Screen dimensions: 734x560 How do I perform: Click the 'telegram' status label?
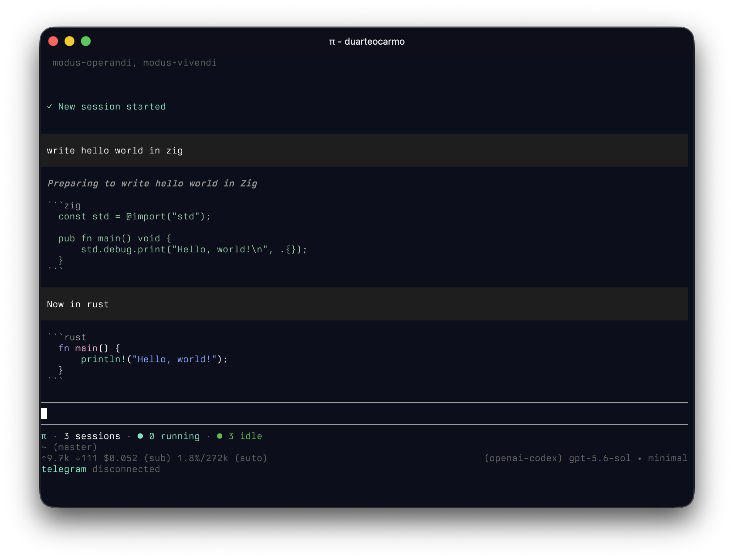pos(64,469)
